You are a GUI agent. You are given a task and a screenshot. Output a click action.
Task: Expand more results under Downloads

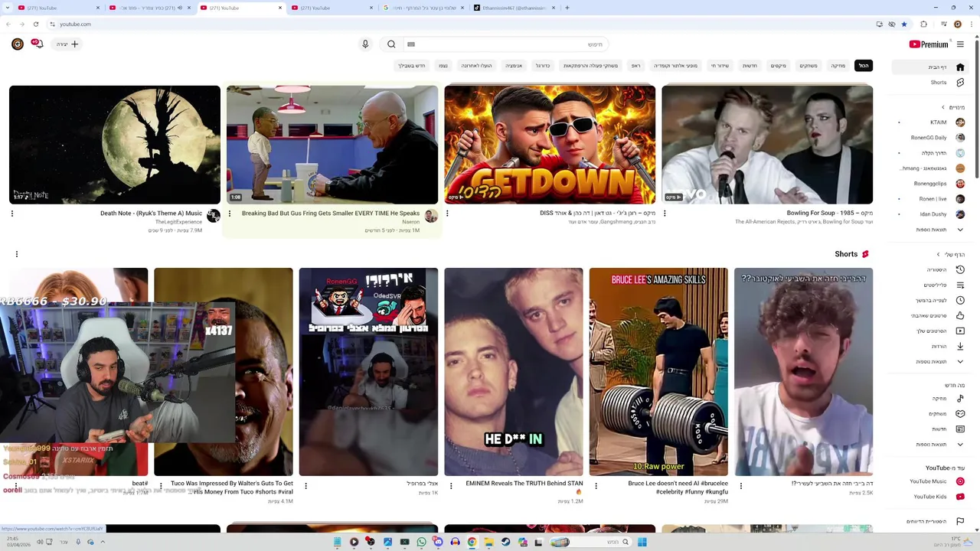(x=930, y=361)
